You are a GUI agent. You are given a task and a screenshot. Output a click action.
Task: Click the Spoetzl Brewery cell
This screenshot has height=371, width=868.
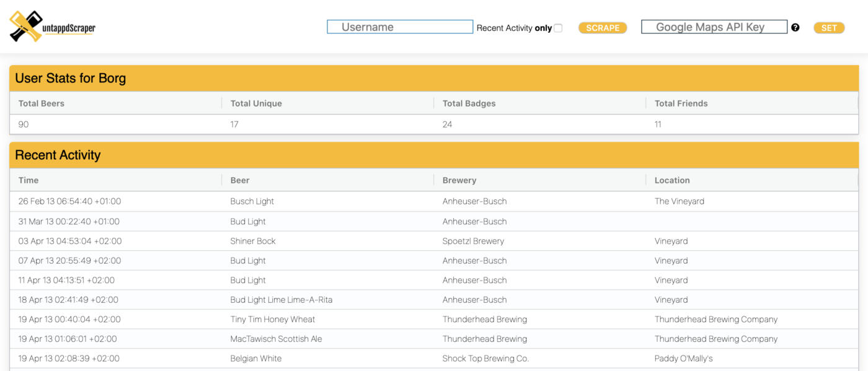tap(473, 241)
